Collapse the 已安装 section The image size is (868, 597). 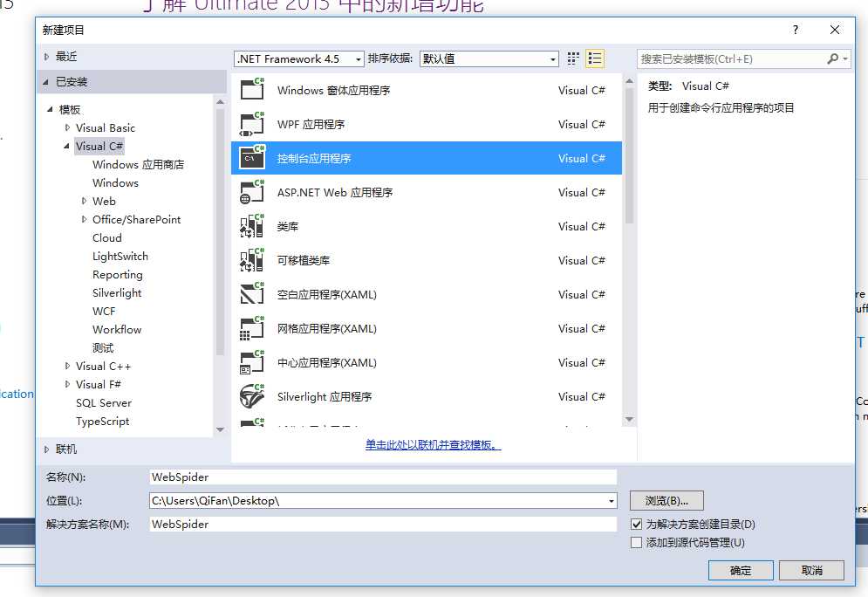coord(45,82)
